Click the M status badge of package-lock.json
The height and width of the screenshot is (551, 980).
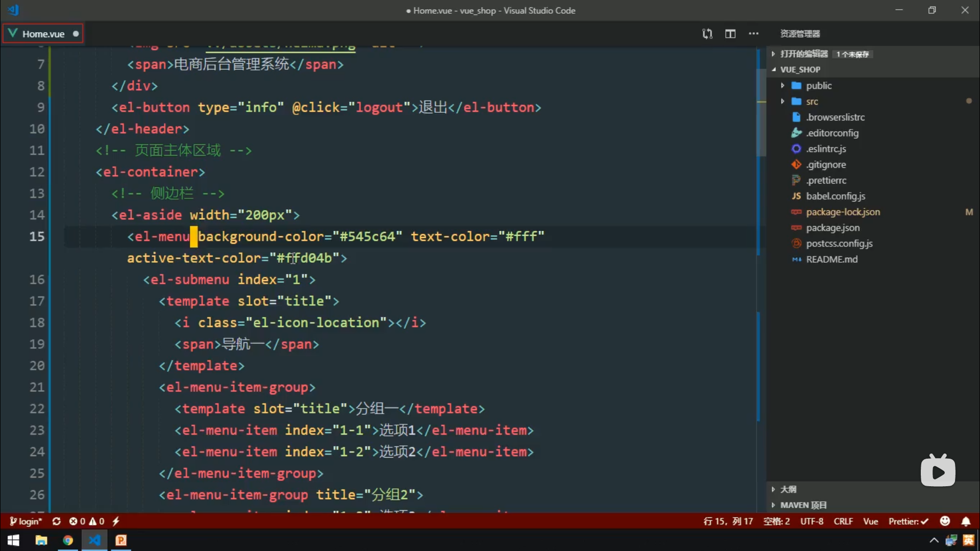969,212
